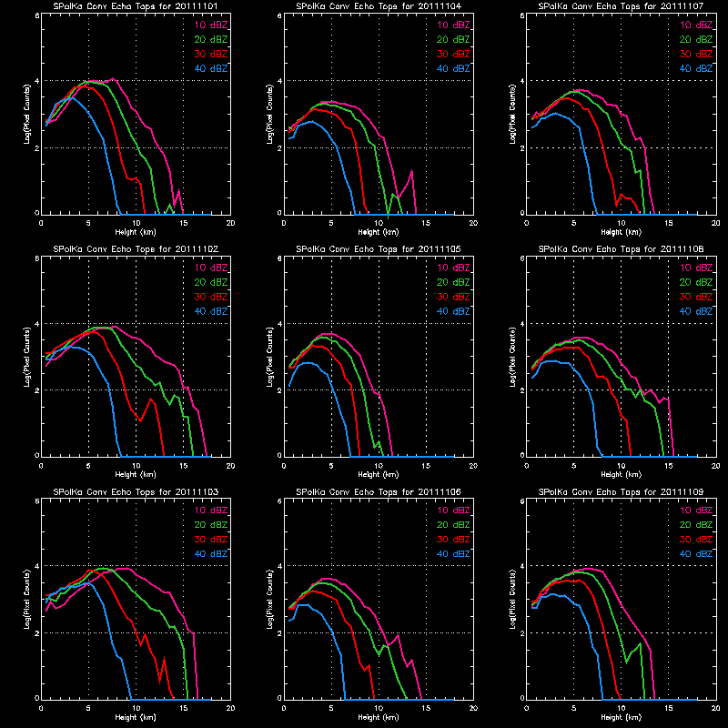Select 30 dBZ legend text in 20111106 plot
Screen dimensions: 728x728
(x=453, y=540)
